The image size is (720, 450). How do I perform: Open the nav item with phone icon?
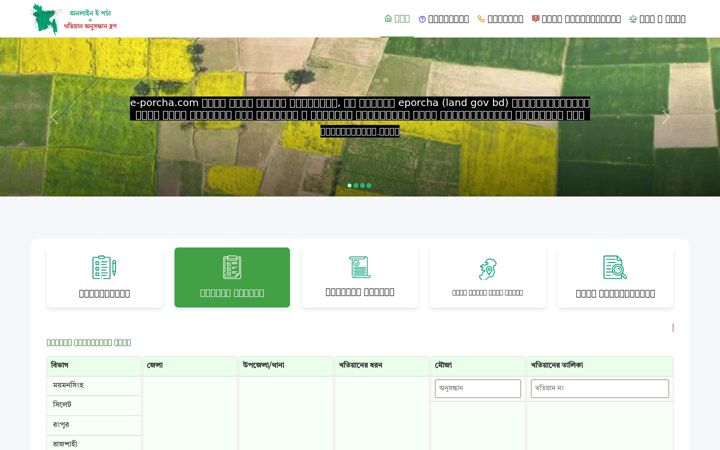(500, 19)
